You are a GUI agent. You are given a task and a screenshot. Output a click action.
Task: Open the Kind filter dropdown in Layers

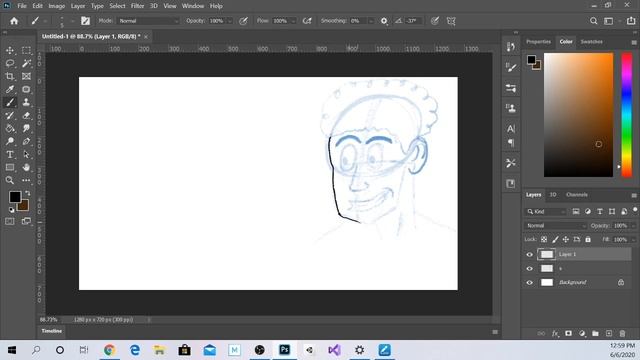tap(545, 211)
